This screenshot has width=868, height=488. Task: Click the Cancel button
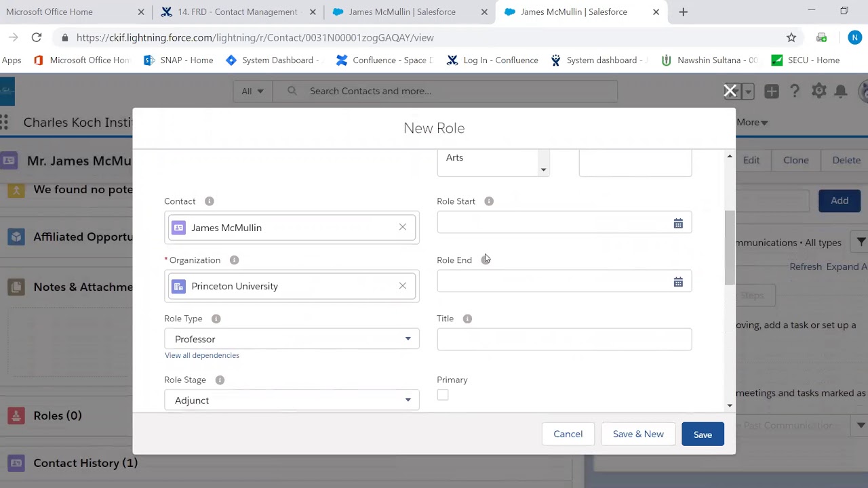tap(568, 434)
